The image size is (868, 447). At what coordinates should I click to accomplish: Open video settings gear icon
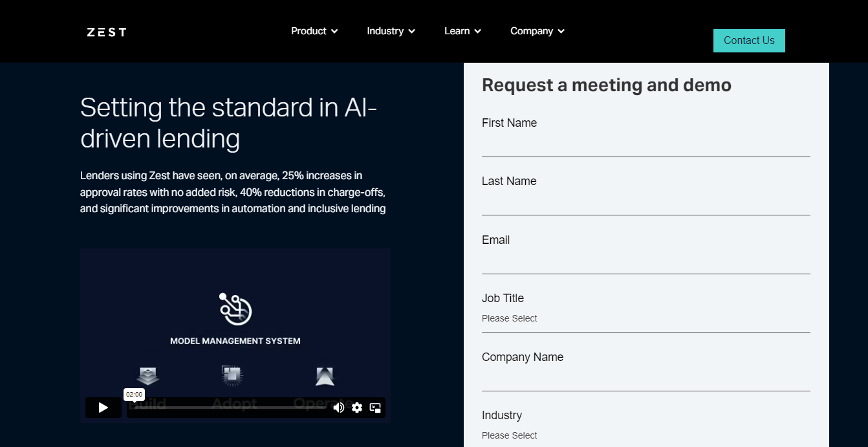(357, 408)
